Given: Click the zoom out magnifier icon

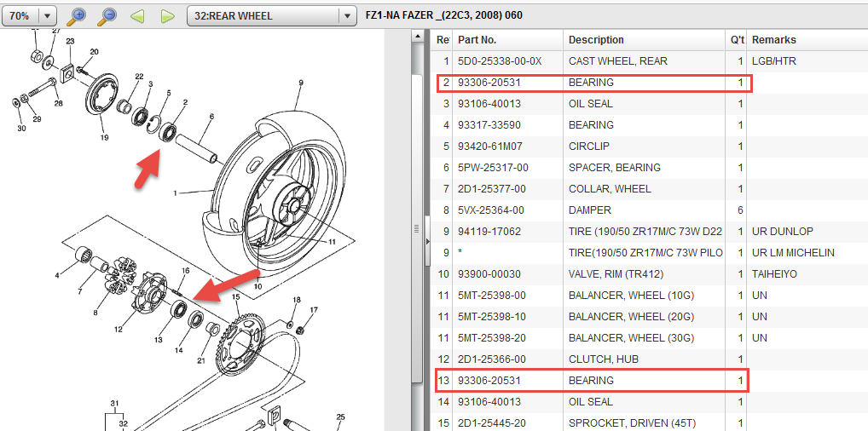Looking at the screenshot, I should pyautogui.click(x=107, y=15).
